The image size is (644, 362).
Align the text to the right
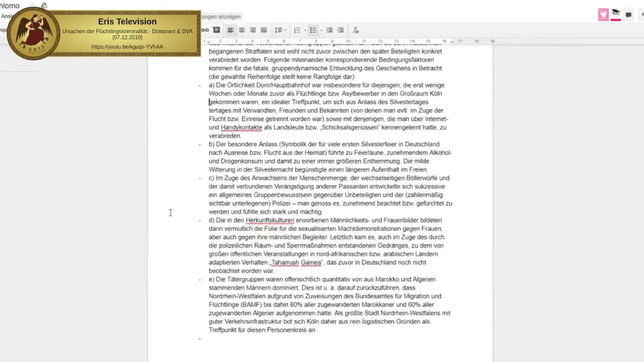coord(253,30)
